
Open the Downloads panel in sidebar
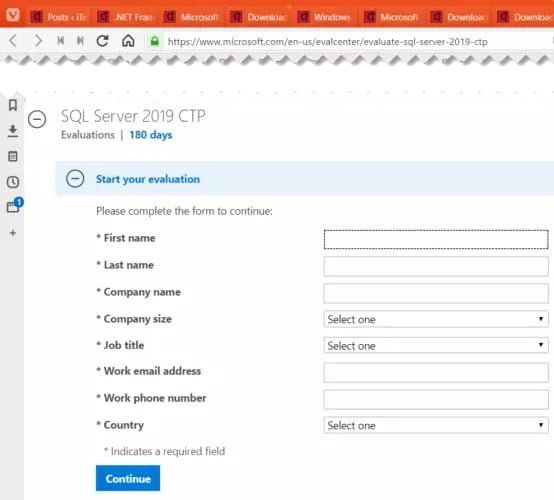[x=13, y=131]
